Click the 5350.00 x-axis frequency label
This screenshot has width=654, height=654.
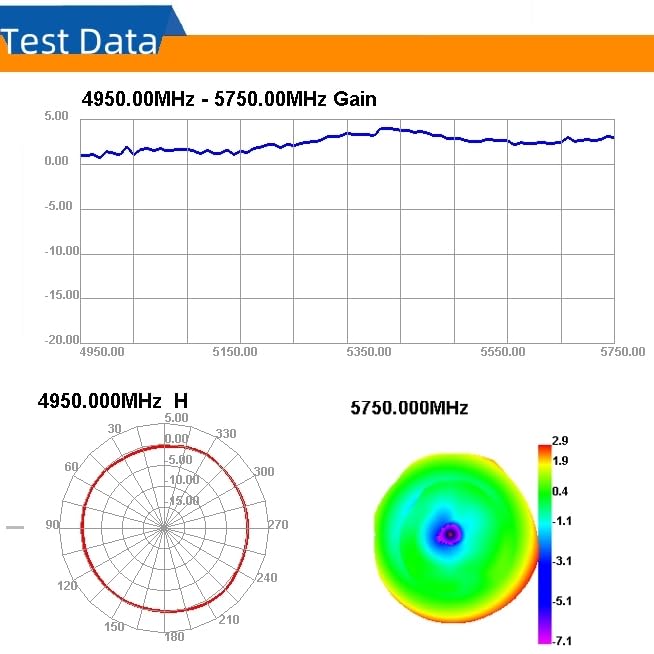(369, 352)
